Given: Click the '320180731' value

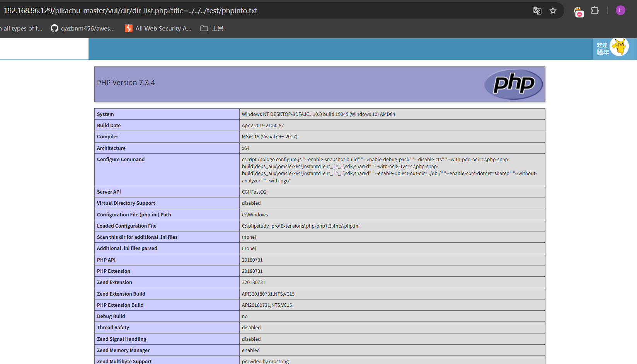Looking at the screenshot, I should 254,282.
